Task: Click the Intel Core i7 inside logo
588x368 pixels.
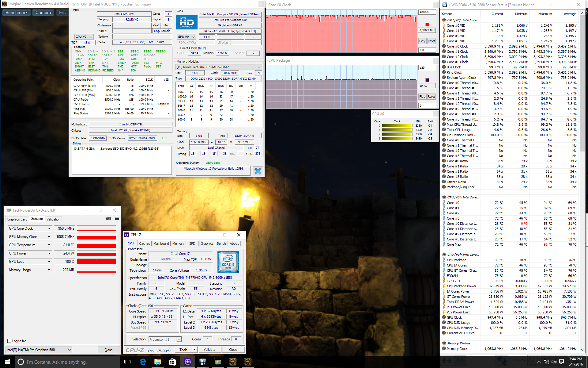Action: (x=228, y=262)
